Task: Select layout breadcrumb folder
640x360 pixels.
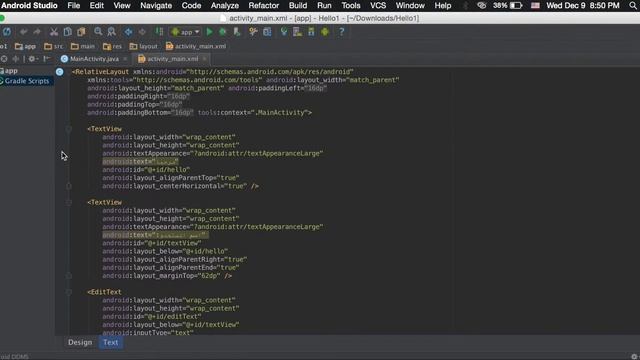Action: click(143, 47)
